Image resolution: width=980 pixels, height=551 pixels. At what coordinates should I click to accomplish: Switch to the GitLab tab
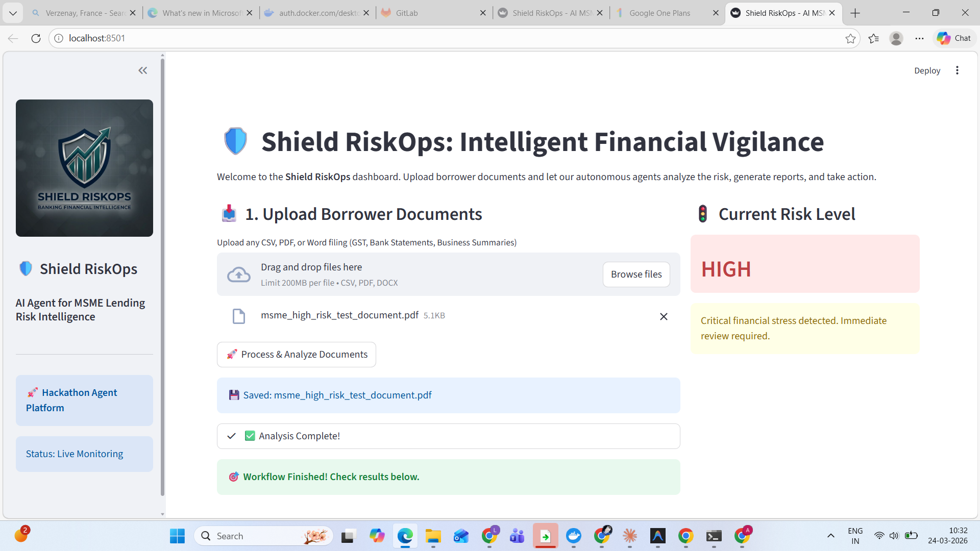429,13
